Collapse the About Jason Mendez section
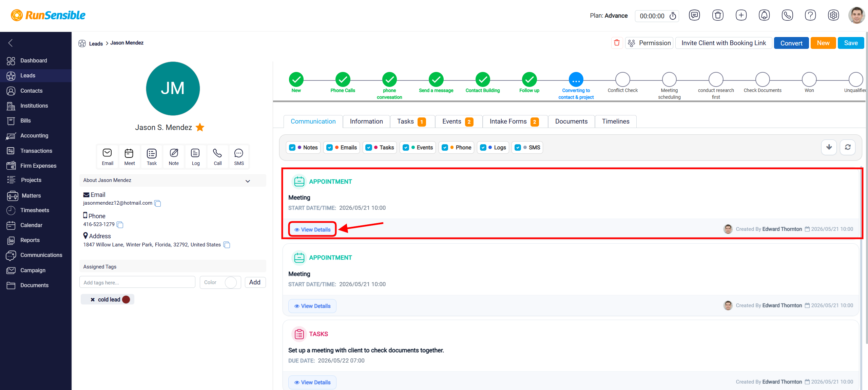 (248, 181)
